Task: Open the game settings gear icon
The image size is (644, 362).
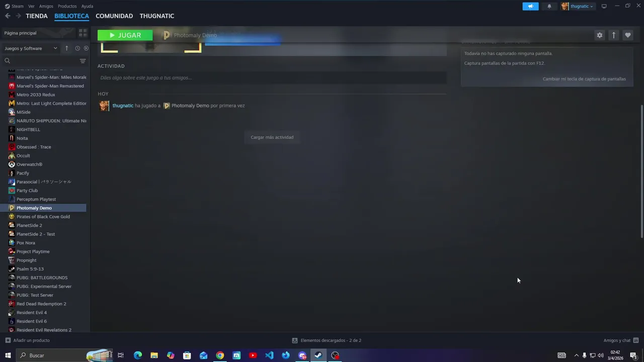Action: coord(599,35)
